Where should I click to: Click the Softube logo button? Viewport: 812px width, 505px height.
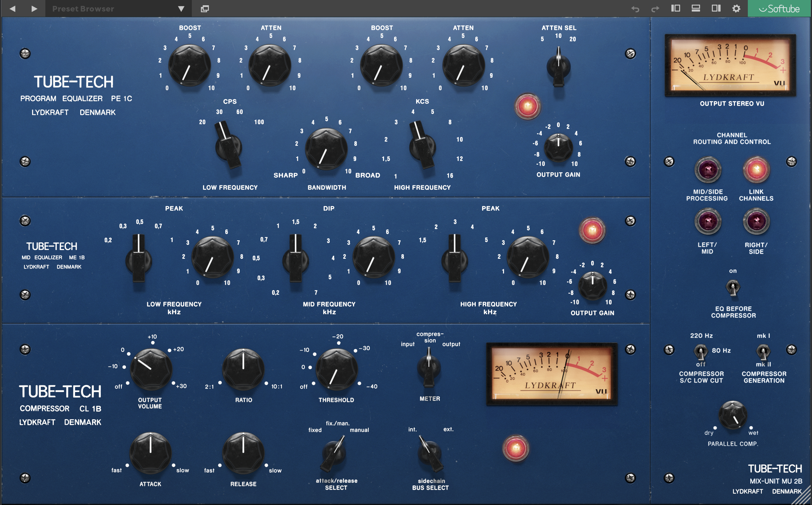pos(779,8)
